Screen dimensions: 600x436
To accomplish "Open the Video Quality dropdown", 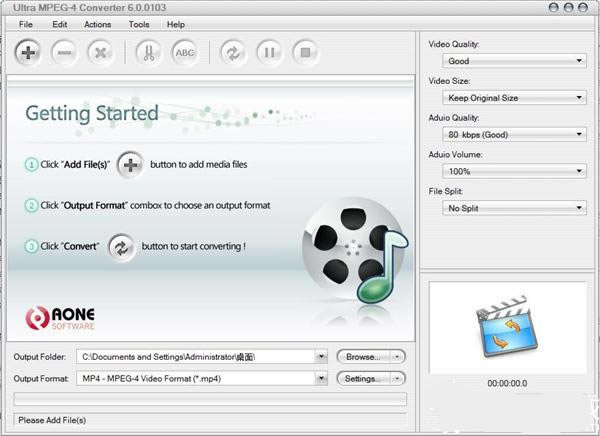I will point(514,61).
